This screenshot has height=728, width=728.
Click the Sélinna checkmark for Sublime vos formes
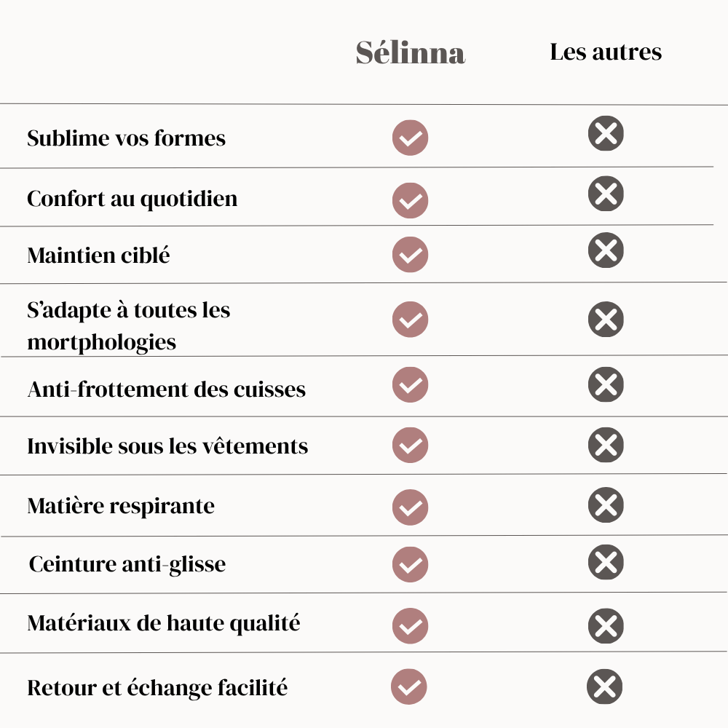(410, 138)
